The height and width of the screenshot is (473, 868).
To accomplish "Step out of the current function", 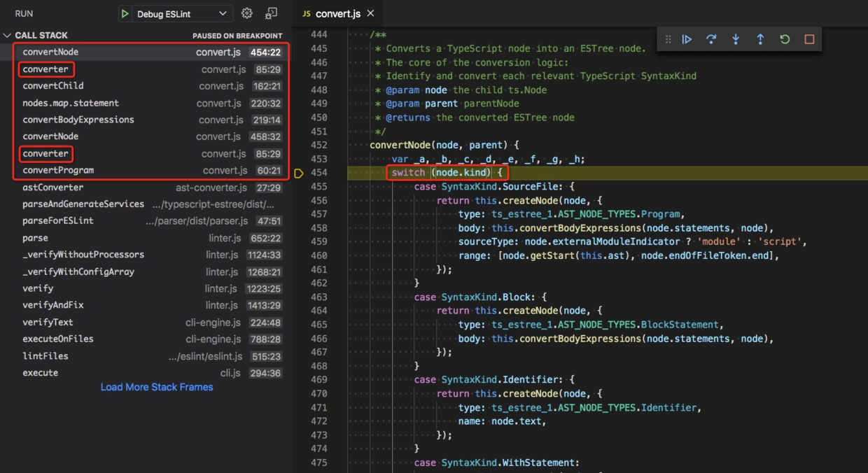I will 760,39.
